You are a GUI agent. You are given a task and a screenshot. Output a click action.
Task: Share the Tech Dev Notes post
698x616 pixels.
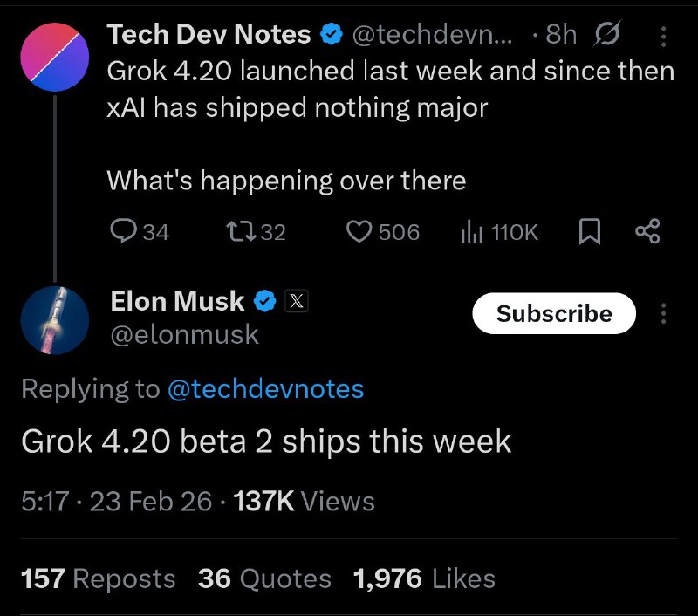pos(648,231)
